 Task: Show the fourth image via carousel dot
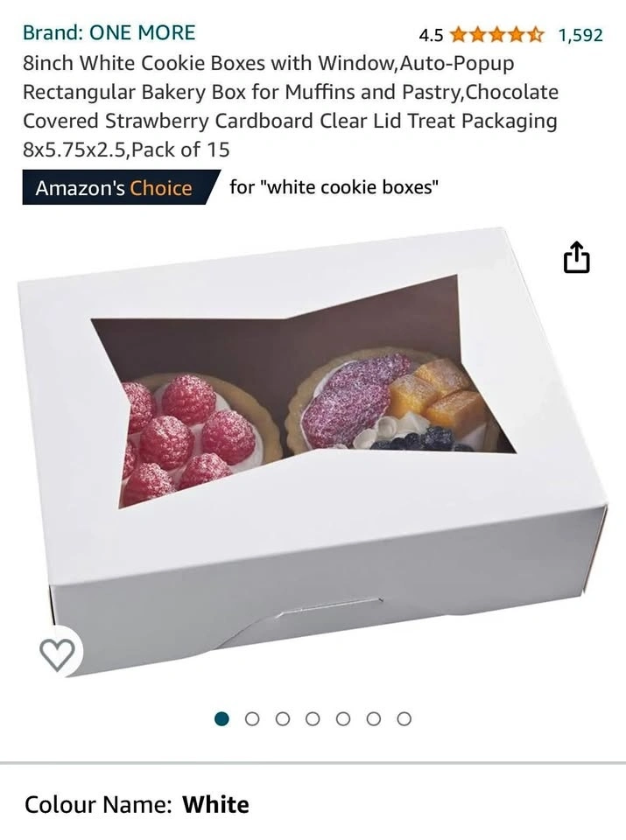point(313,718)
